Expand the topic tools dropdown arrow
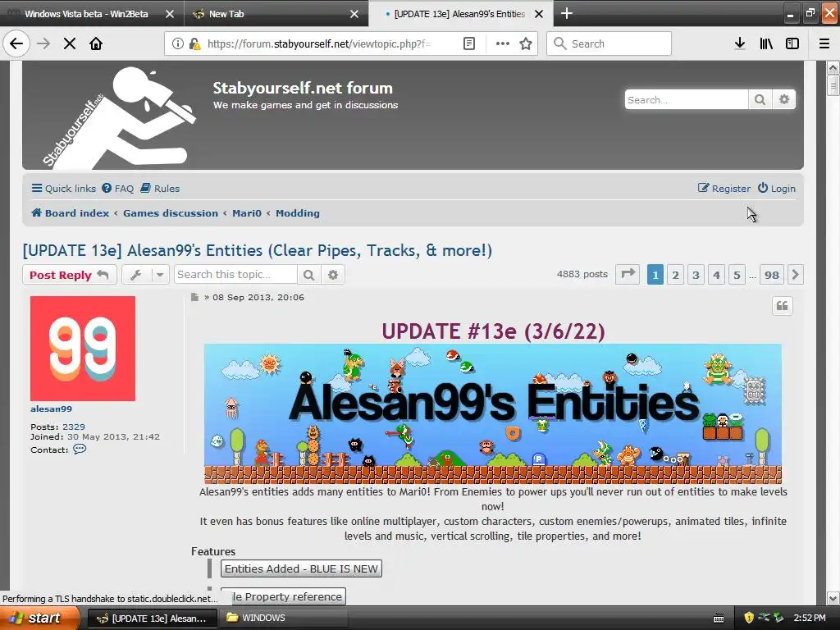 [x=160, y=275]
